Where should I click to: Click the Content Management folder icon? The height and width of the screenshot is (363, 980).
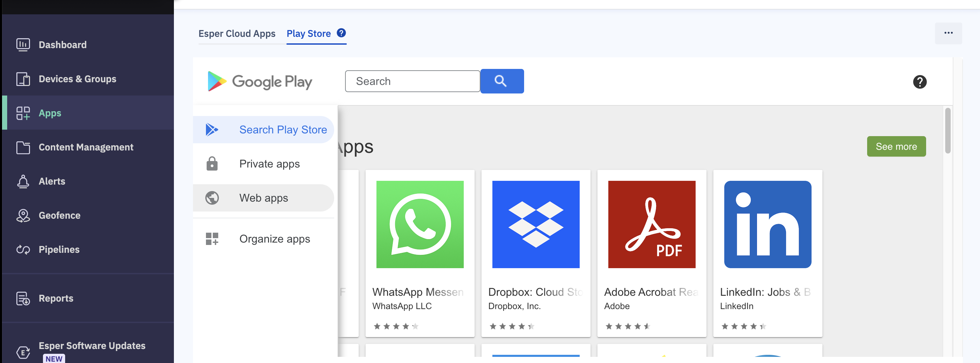[23, 147]
